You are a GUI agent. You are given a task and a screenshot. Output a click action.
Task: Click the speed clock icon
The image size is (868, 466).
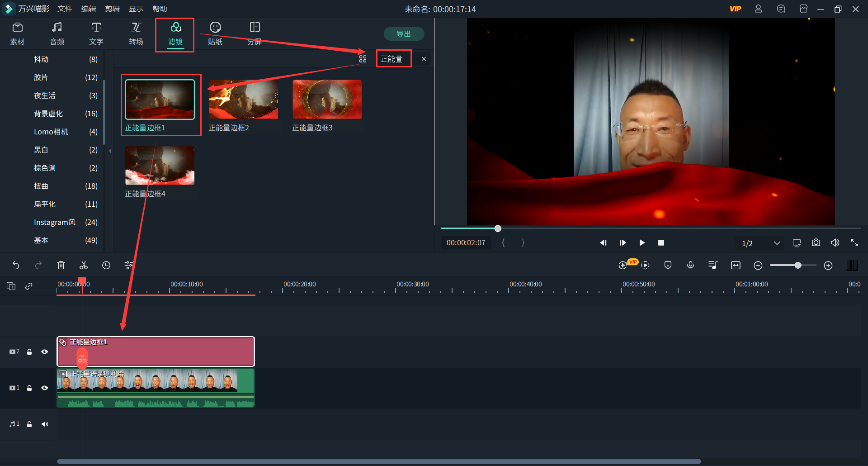point(106,266)
